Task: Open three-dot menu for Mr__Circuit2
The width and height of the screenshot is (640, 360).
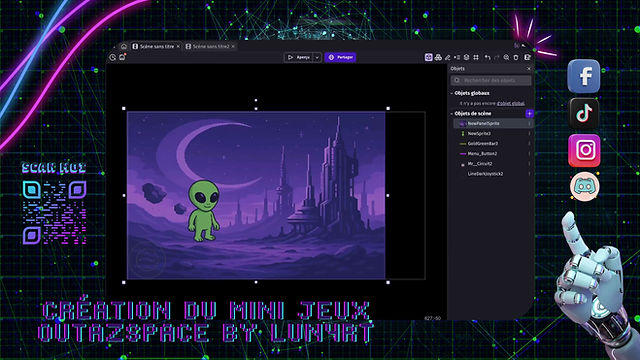Action: tap(529, 164)
